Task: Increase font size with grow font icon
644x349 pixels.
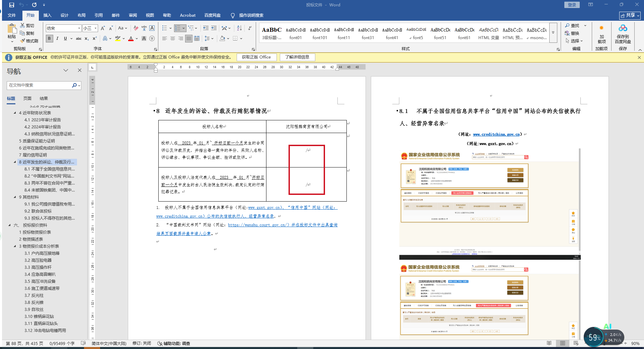Action: tap(103, 28)
